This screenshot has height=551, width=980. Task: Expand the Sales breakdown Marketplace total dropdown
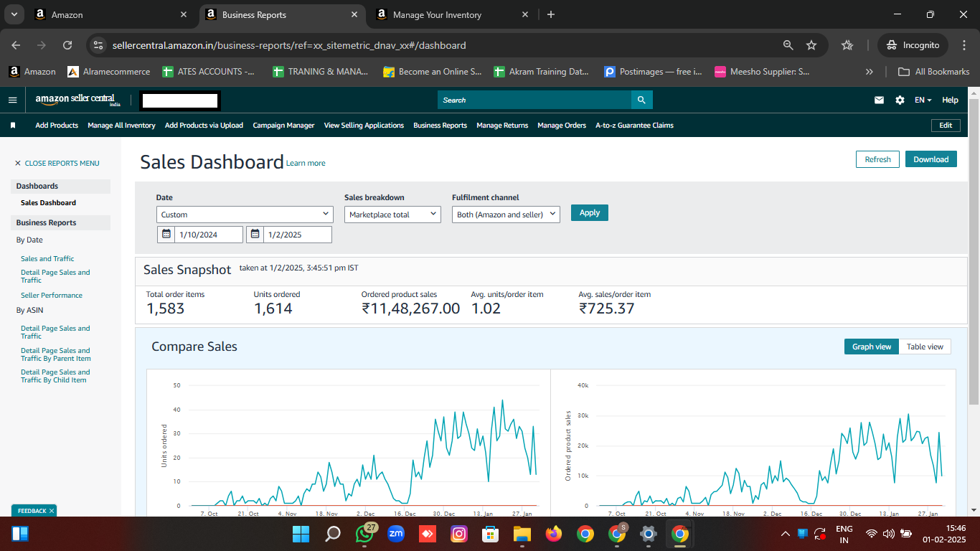pyautogui.click(x=392, y=215)
